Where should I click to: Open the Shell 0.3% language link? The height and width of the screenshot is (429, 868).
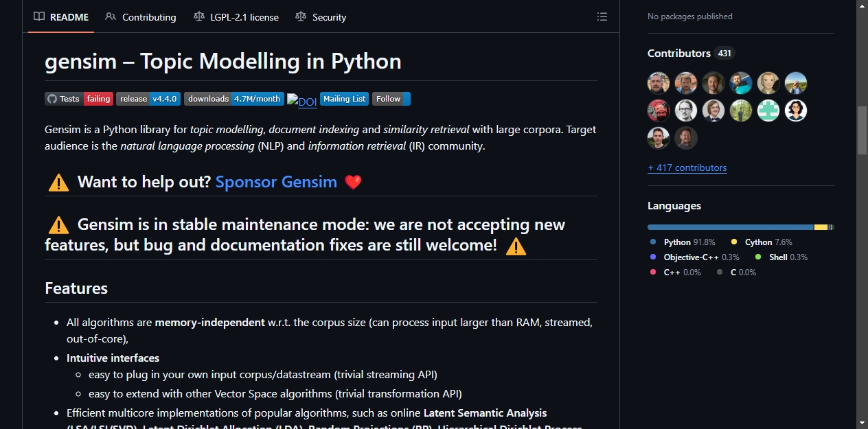click(x=781, y=257)
